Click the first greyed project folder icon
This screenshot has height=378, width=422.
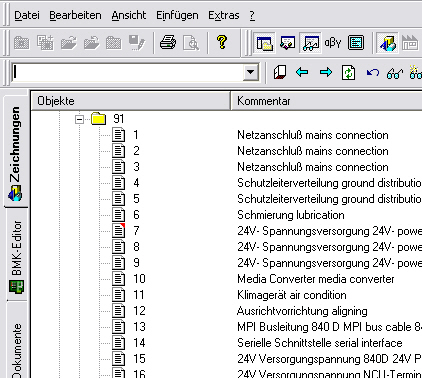[22, 43]
